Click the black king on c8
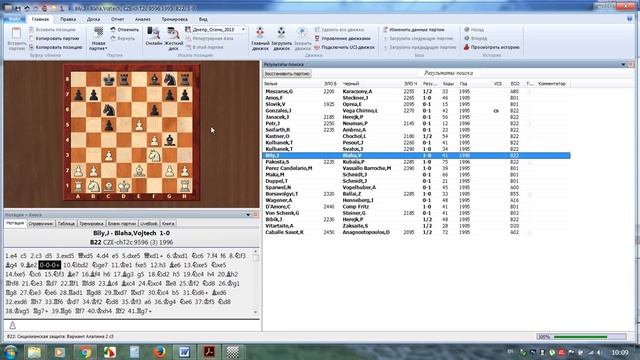 point(109,79)
